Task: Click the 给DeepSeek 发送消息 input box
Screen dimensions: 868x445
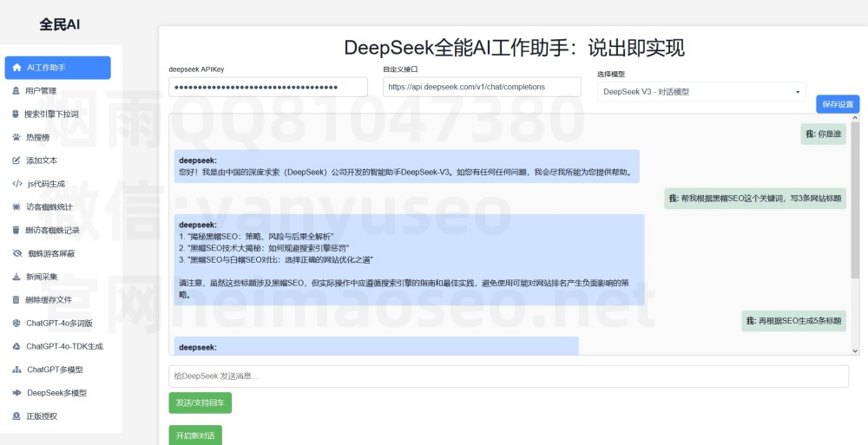Action: point(508,376)
